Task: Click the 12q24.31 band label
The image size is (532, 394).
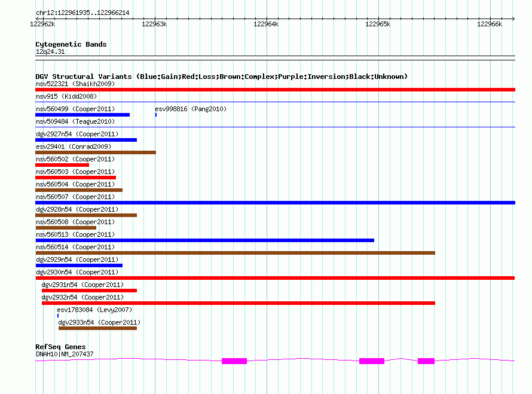Action: coord(50,51)
